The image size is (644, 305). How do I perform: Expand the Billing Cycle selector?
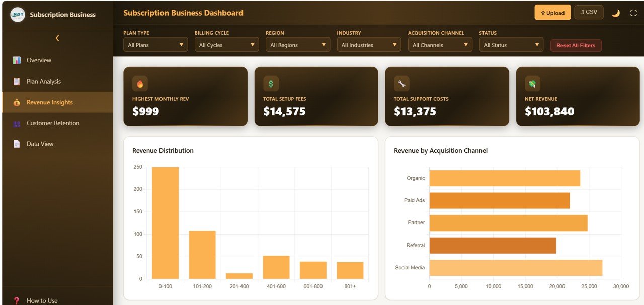coord(226,44)
